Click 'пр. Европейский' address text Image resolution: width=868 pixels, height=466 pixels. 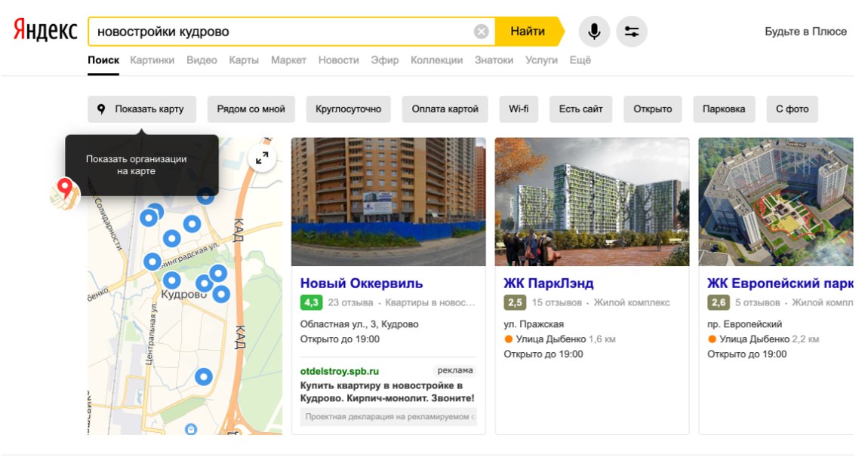pos(744,324)
